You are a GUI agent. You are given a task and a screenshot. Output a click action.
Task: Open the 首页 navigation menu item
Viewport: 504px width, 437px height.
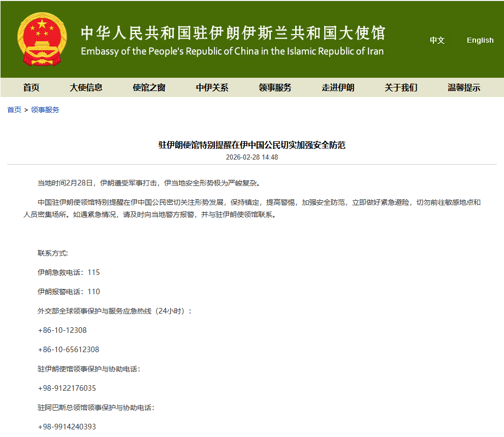pyautogui.click(x=31, y=87)
